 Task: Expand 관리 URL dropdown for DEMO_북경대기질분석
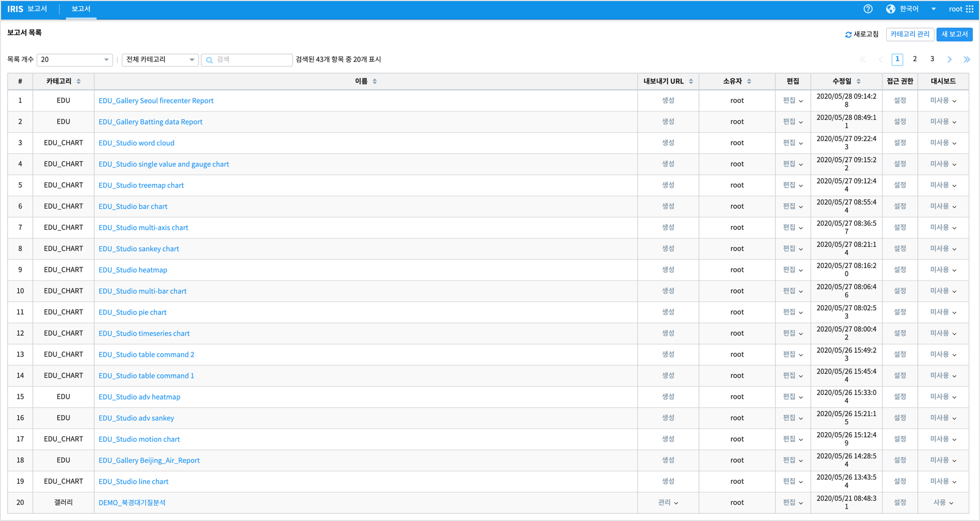[668, 502]
